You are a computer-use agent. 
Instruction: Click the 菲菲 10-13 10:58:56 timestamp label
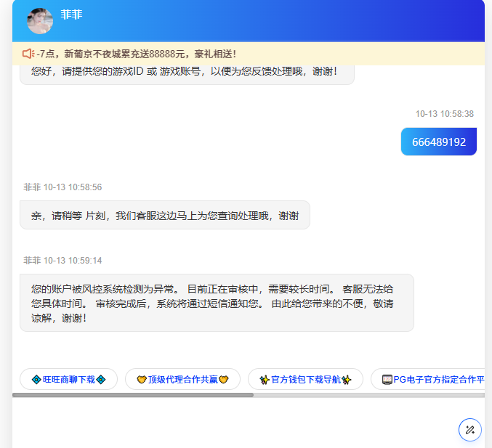click(x=62, y=187)
